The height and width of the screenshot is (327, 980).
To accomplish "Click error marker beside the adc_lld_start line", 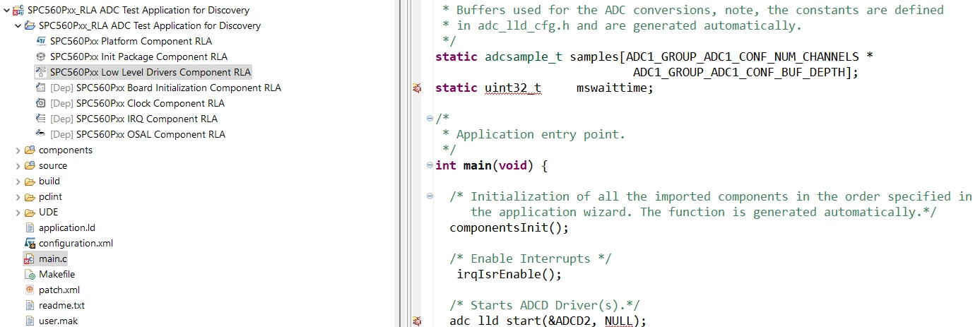I will point(417,321).
